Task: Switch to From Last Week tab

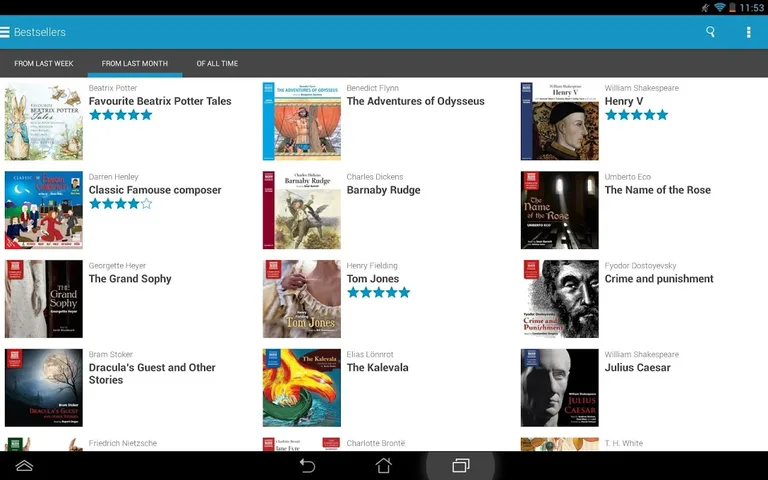Action: 44,64
